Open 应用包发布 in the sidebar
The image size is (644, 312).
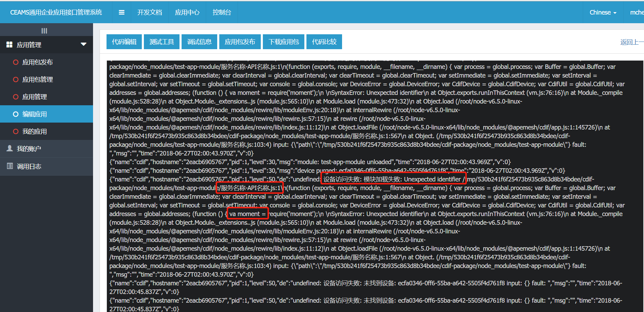(46, 62)
